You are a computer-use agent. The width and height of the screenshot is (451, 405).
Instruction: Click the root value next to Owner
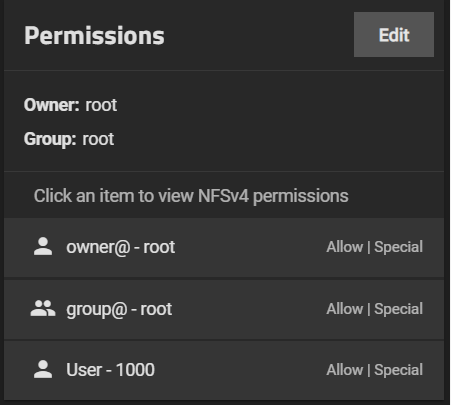[x=101, y=105]
